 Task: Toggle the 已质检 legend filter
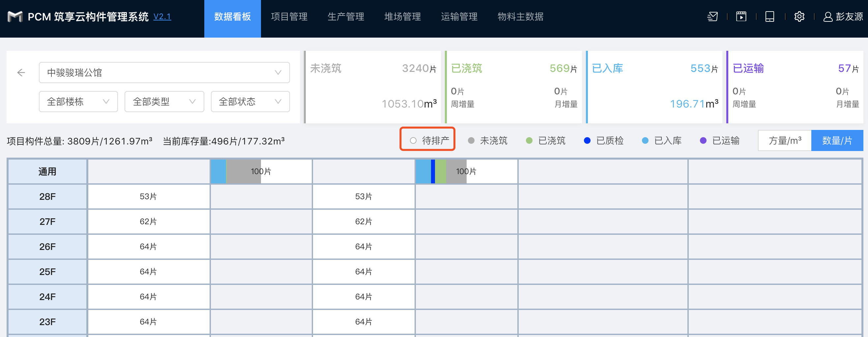[603, 140]
